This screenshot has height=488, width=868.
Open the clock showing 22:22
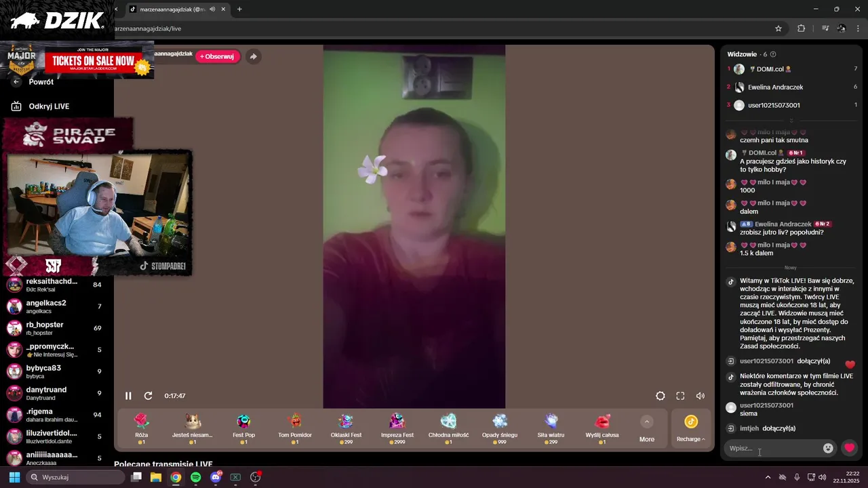coord(846,477)
